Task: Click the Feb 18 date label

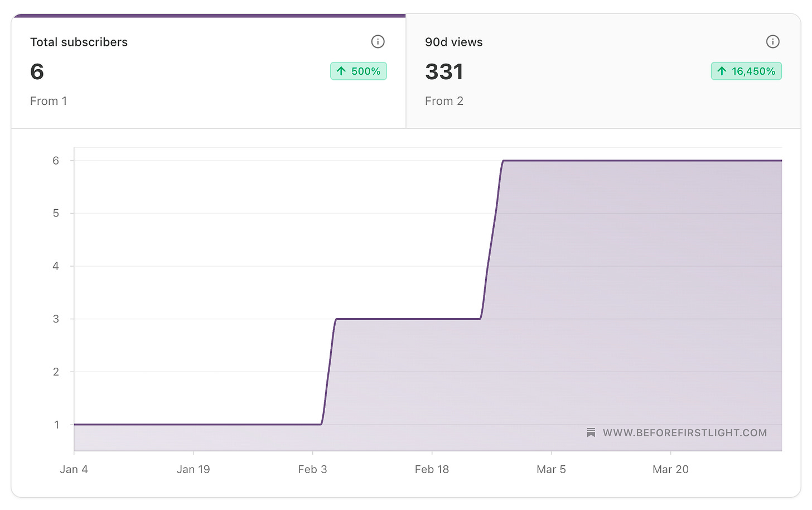Action: (432, 469)
